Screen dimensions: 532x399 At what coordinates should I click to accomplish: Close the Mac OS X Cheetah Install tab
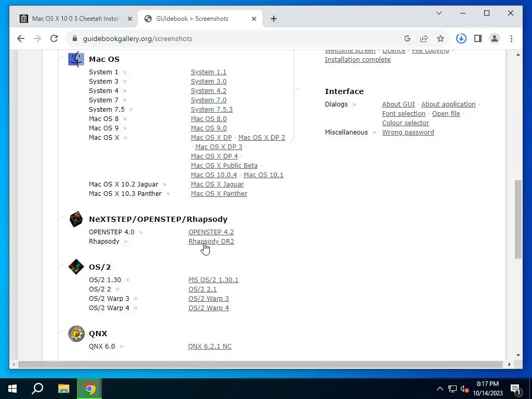pyautogui.click(x=129, y=19)
